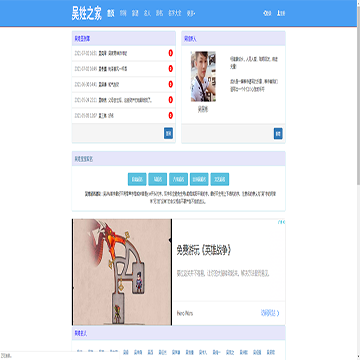This screenshot has height=360, width=360.
Task: Click the Hero Wars advertiser name
Action: (x=184, y=313)
